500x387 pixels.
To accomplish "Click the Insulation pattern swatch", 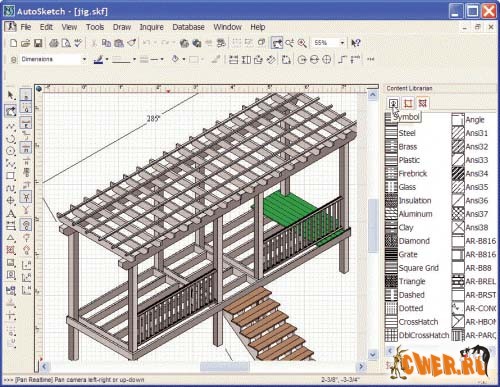I will tap(391, 200).
